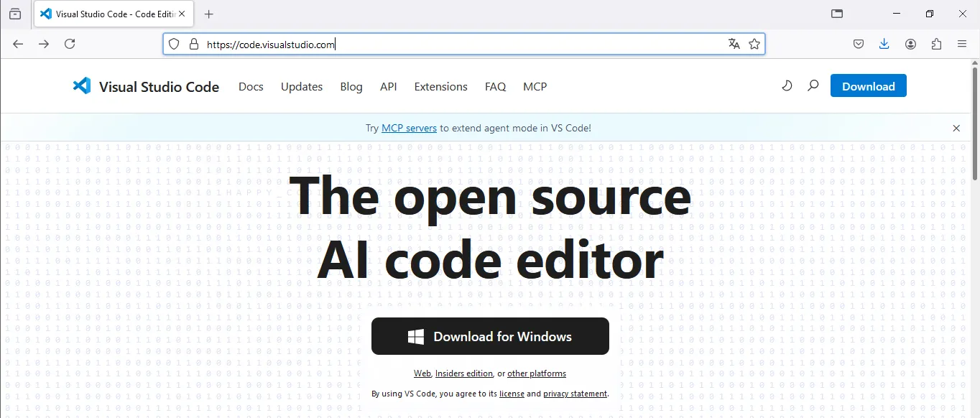The image size is (980, 418).
Task: Open the Firefox application menu
Action: [962, 44]
